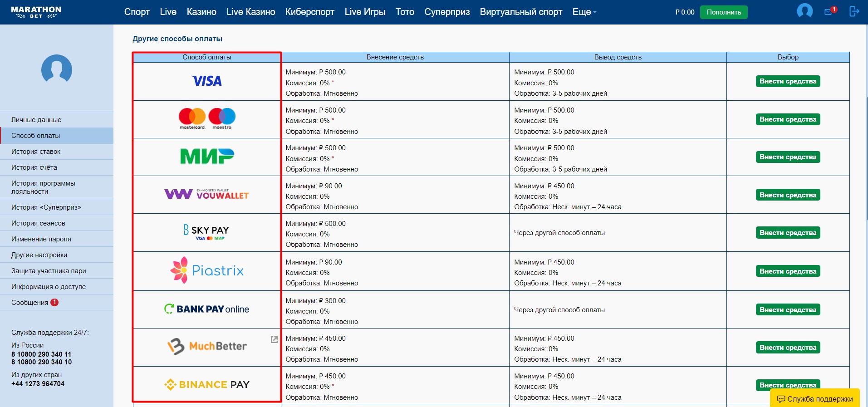This screenshot has height=407, width=868.
Task: Click the logout icon in header
Action: pyautogui.click(x=854, y=11)
